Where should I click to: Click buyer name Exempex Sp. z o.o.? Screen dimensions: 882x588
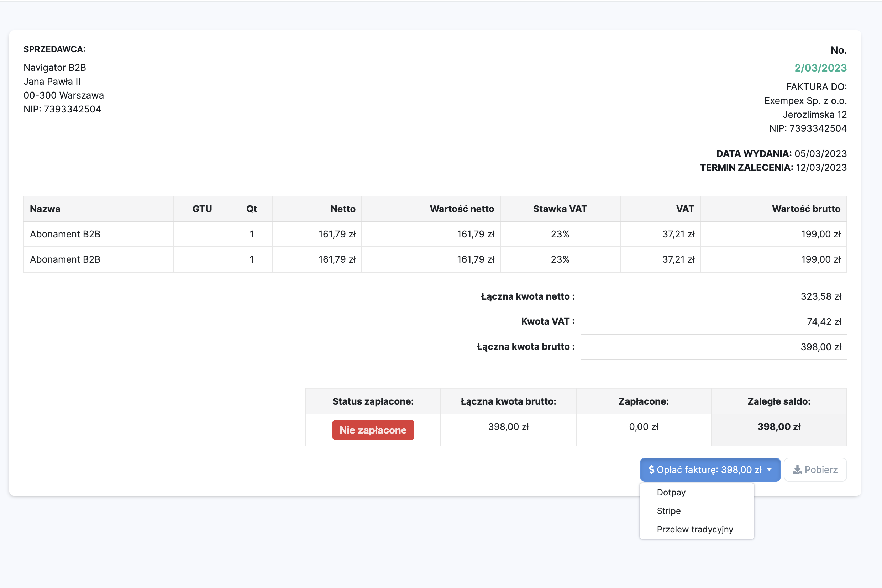(x=805, y=101)
